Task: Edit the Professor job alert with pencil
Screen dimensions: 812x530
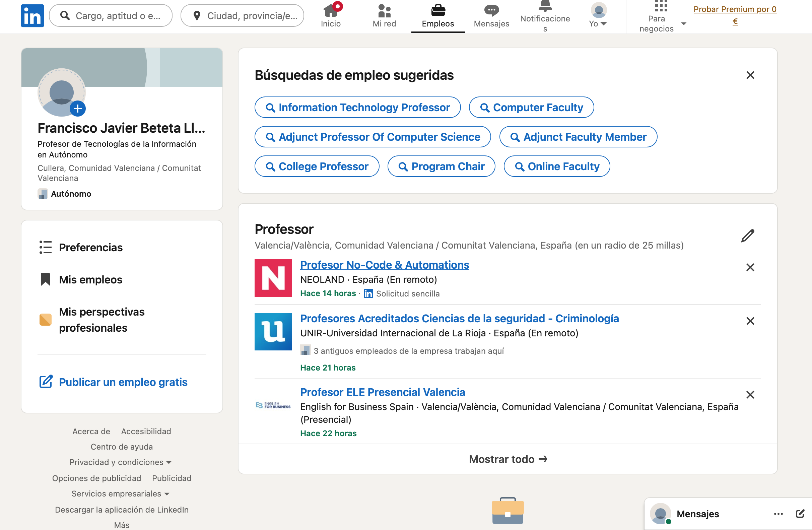Action: [747, 236]
